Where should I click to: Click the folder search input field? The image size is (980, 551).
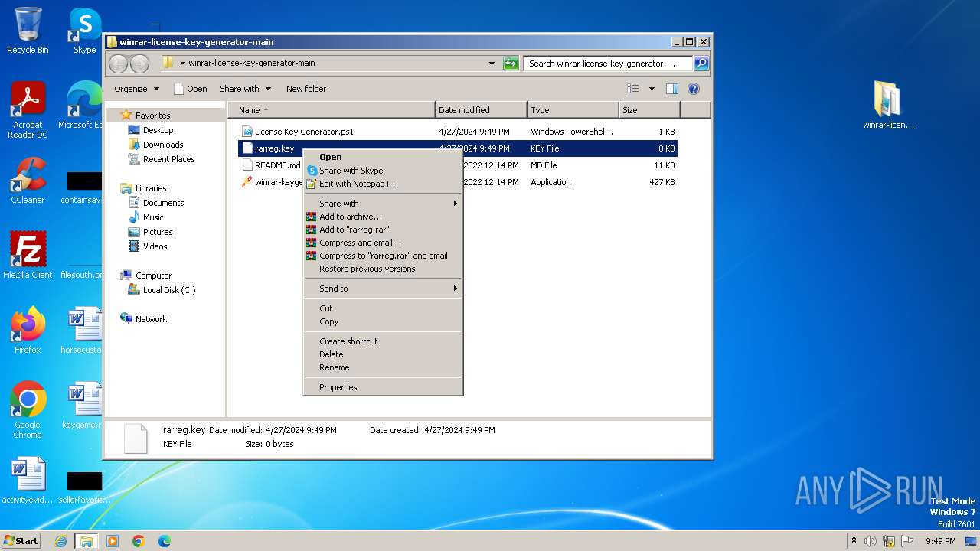(x=609, y=64)
